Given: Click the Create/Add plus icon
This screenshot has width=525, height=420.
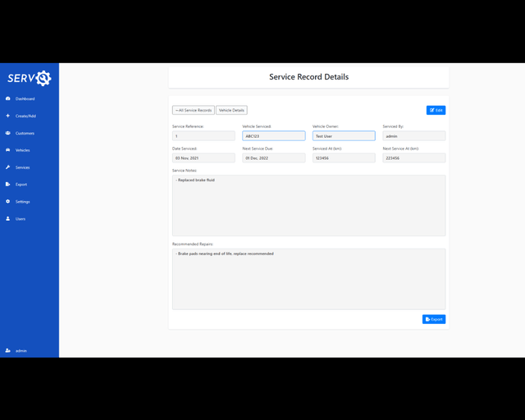Looking at the screenshot, I should [x=8, y=116].
